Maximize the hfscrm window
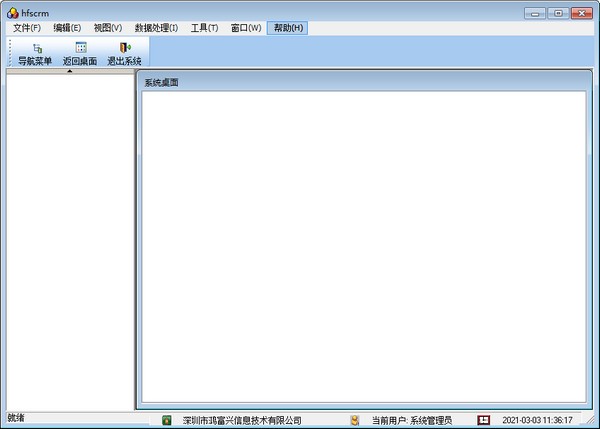 pos(558,12)
